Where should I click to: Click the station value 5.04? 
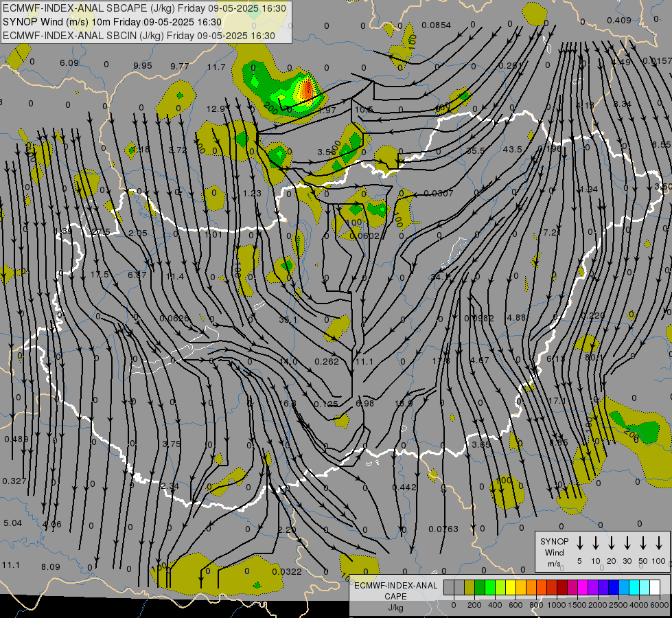pos(12,523)
